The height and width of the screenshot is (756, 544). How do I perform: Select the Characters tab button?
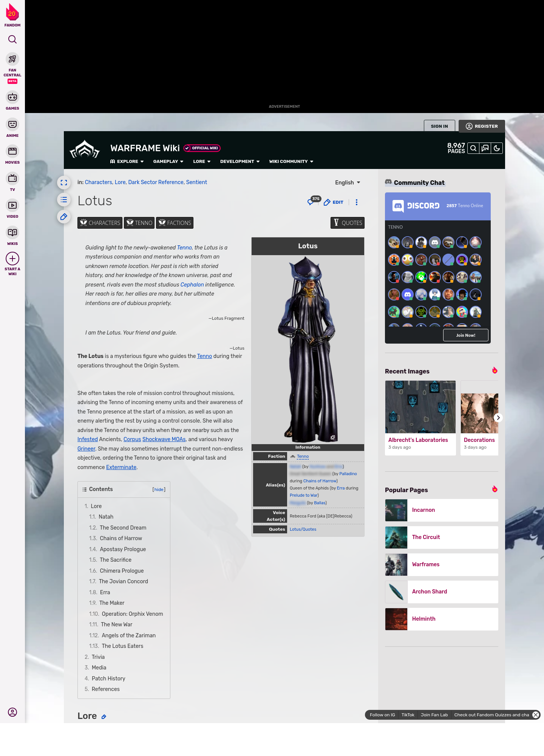point(100,223)
